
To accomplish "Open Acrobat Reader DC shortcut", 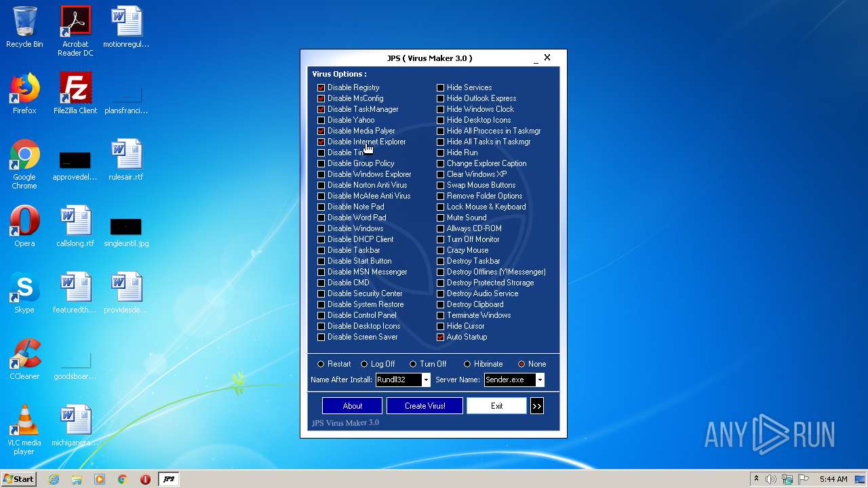I will (75, 31).
